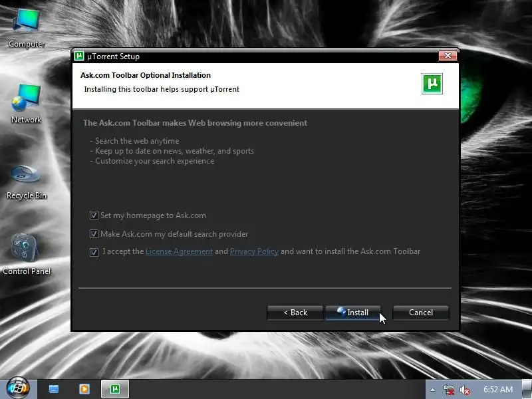Open the Network desktop icon
The image size is (532, 399).
click(x=27, y=104)
